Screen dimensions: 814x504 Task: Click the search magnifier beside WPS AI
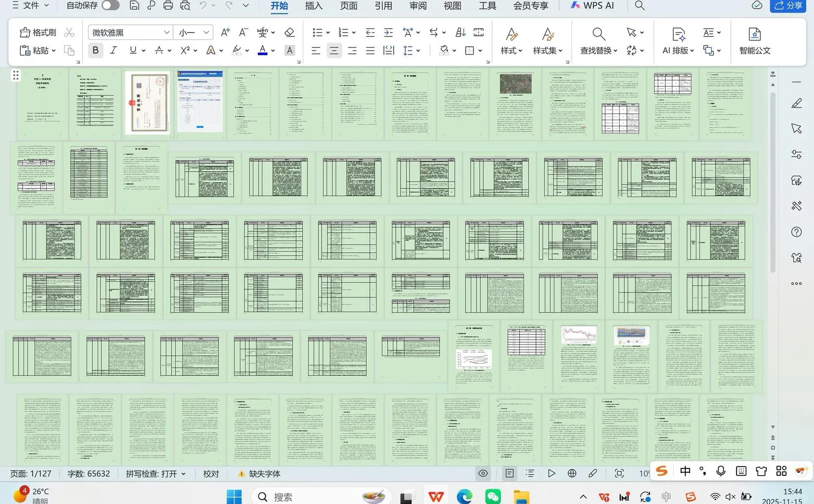point(639,5)
